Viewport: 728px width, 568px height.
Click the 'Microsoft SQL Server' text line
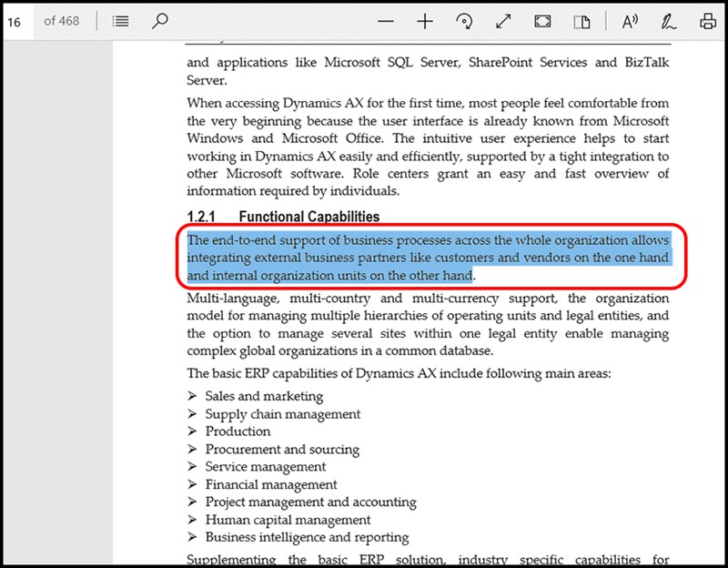pos(428,62)
